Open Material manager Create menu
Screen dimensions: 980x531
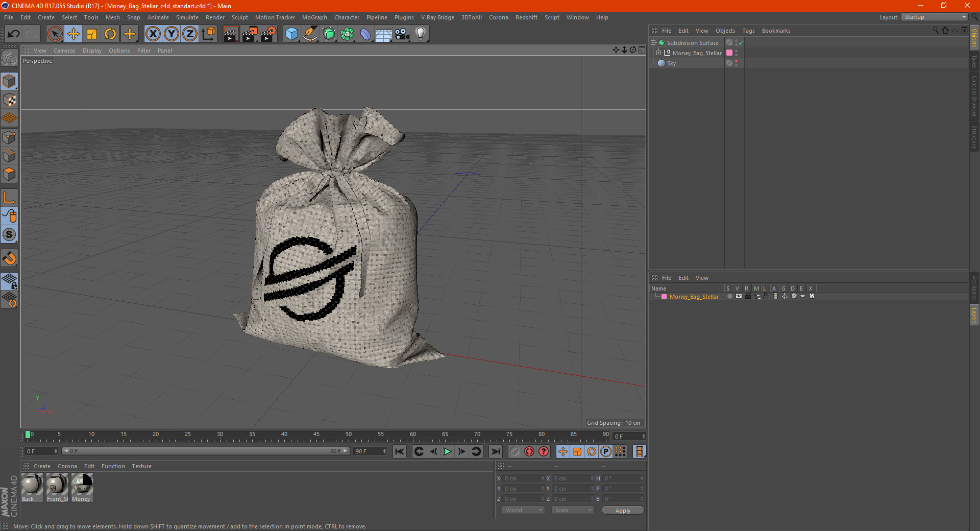pyautogui.click(x=42, y=466)
